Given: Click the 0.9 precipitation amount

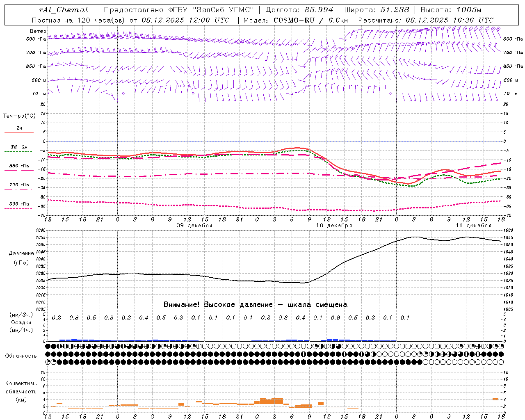Looking at the screenshot, I should [336, 318].
